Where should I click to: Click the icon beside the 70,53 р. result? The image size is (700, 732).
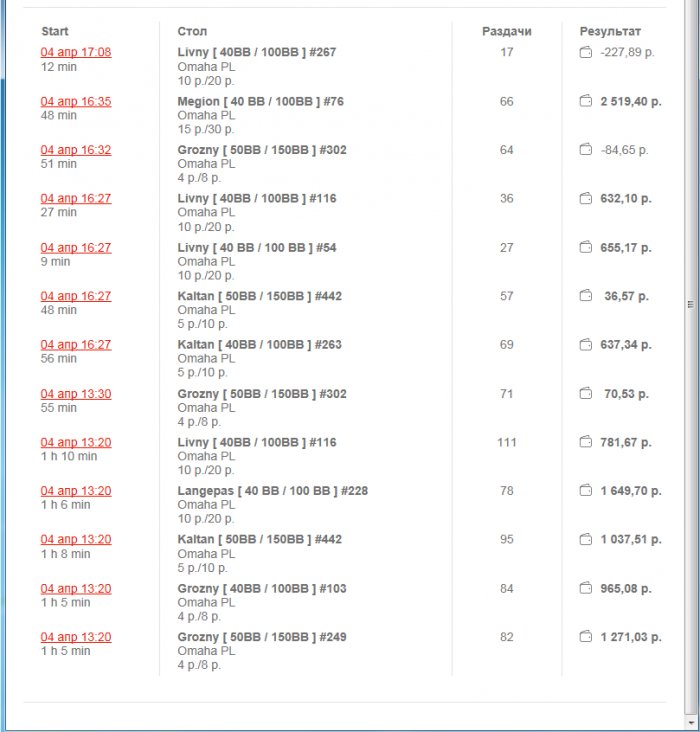pyautogui.click(x=586, y=394)
